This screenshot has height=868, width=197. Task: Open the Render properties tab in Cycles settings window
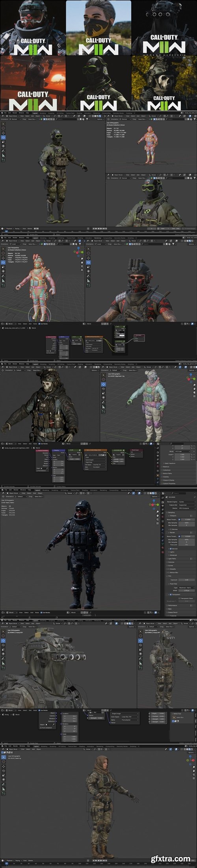(163, 502)
